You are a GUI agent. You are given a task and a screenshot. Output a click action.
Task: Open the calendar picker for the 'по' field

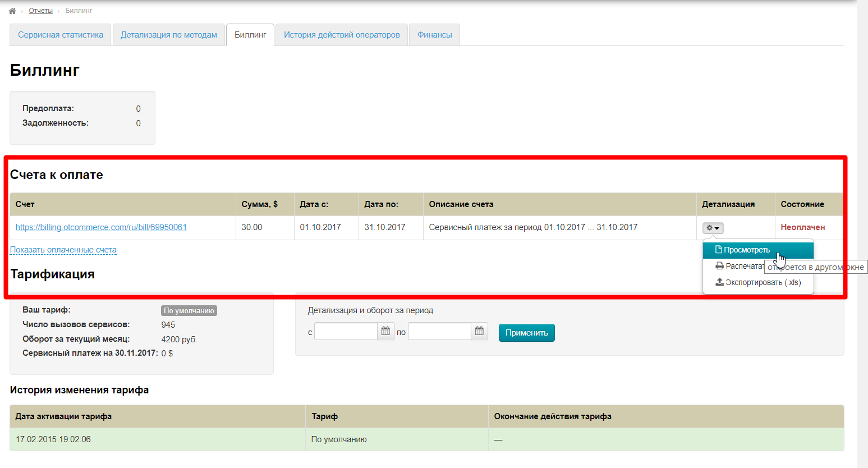point(479,331)
